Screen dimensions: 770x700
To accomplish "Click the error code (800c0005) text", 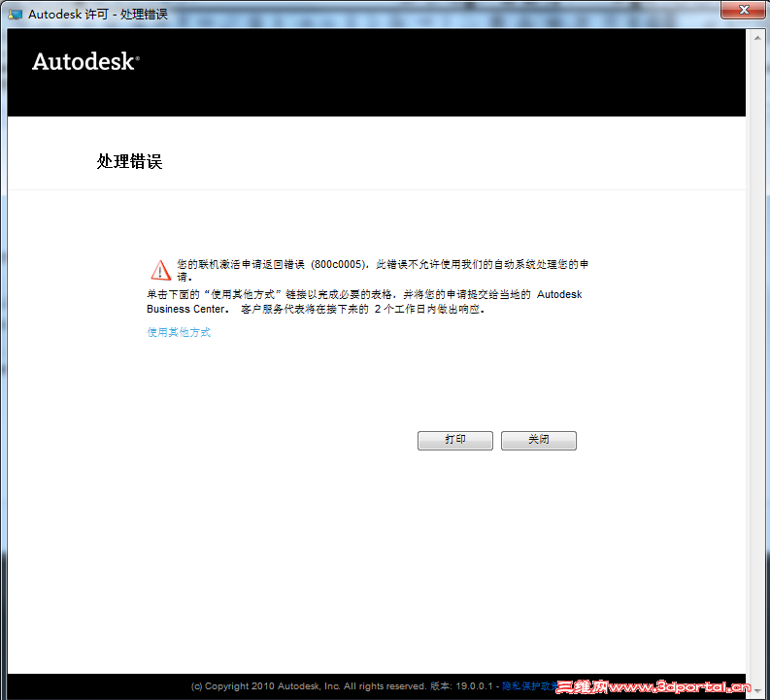I will coord(339,265).
